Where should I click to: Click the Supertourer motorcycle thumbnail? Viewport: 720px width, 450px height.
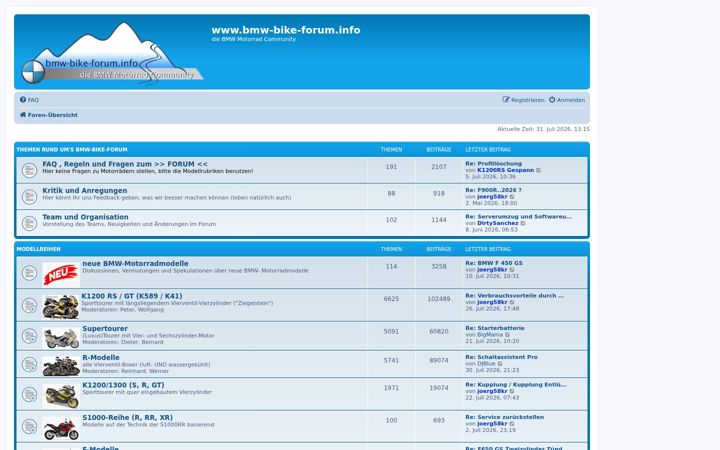click(x=61, y=338)
